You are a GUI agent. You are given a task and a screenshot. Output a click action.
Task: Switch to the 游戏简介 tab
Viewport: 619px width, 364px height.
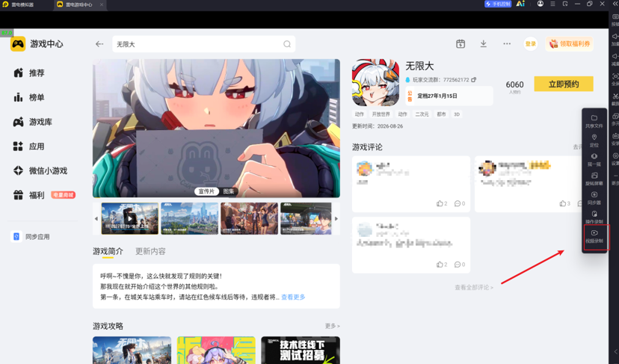(108, 251)
